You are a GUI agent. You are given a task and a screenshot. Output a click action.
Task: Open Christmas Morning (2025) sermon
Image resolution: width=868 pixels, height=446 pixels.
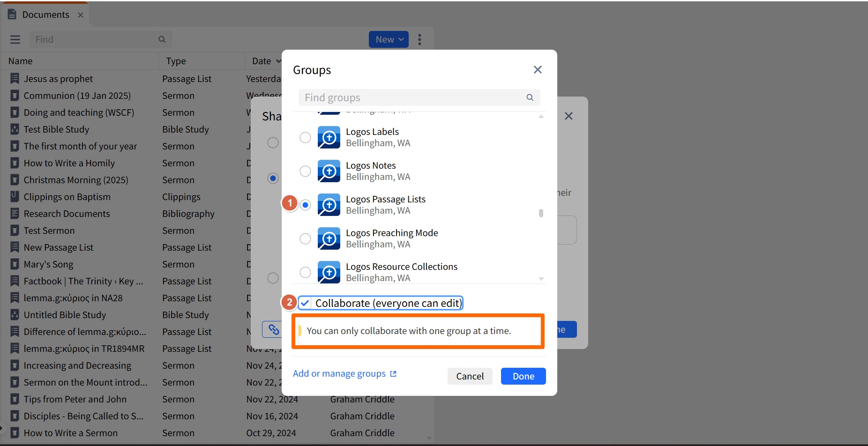[76, 180]
